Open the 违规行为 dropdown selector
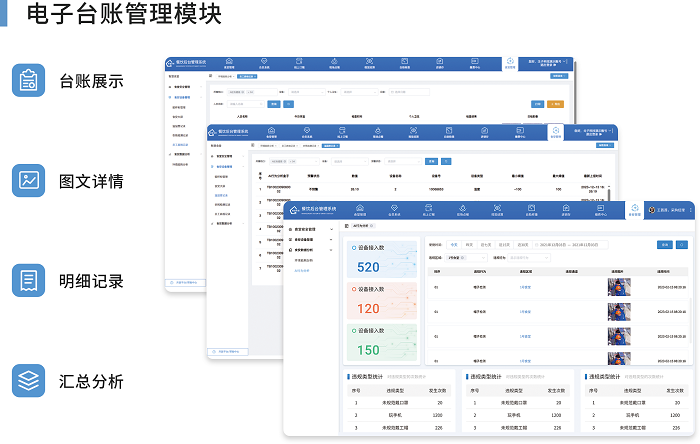 click(x=526, y=256)
